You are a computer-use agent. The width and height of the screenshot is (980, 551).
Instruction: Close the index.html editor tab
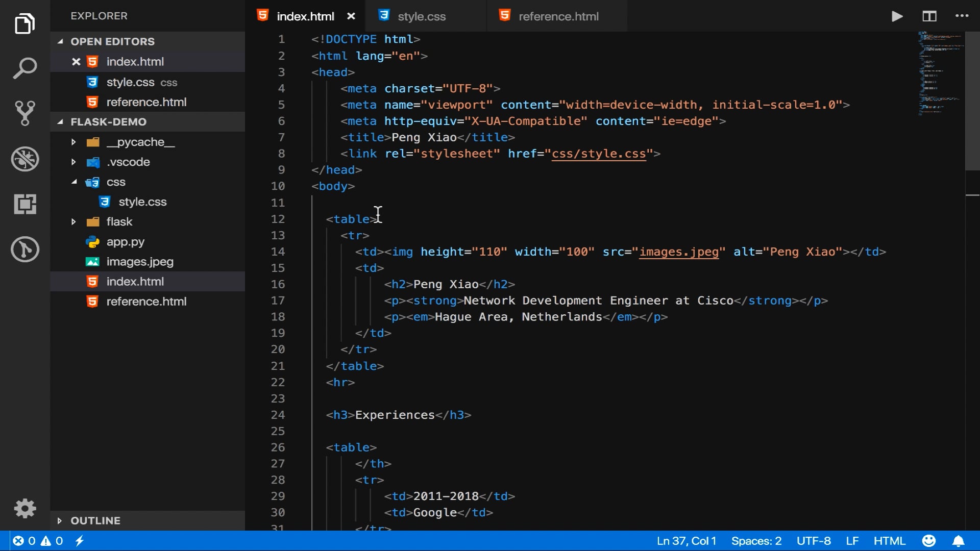[x=351, y=16]
